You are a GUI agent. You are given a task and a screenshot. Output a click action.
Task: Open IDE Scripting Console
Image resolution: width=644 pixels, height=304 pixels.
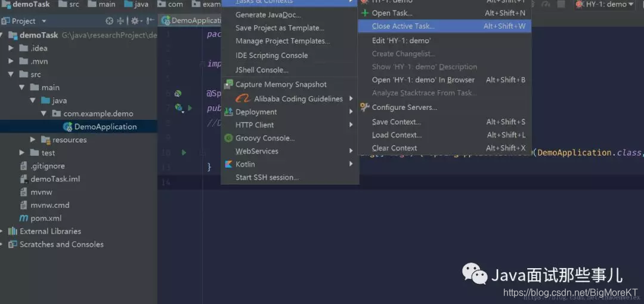tap(290, 56)
